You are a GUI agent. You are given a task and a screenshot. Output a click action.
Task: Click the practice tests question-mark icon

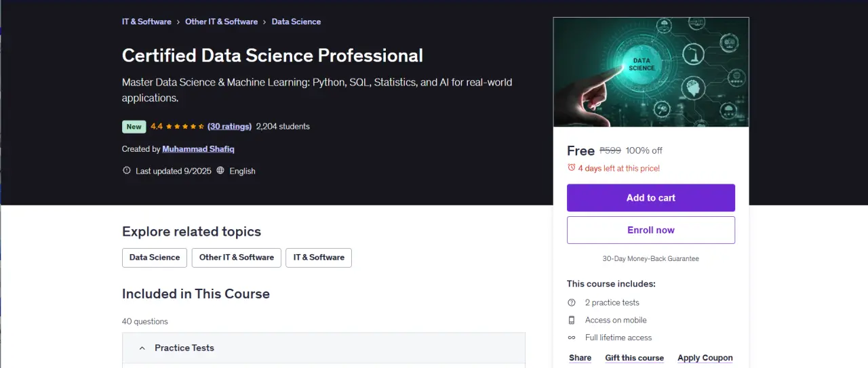571,302
